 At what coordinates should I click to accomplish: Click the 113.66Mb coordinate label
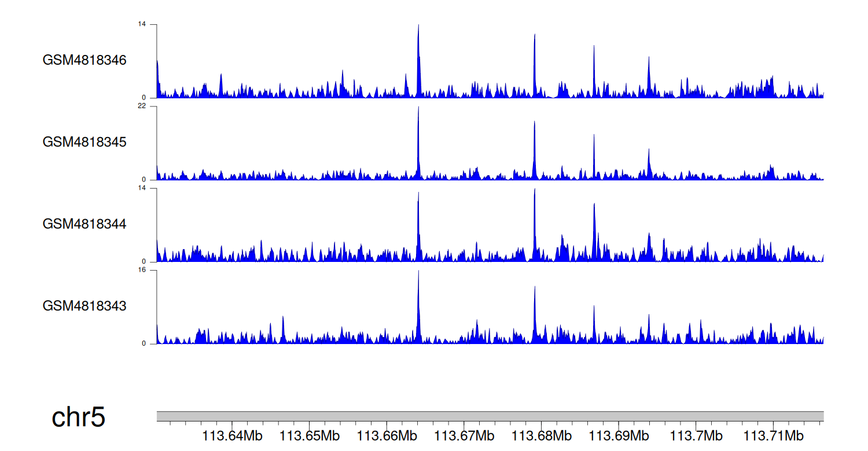tap(387, 435)
